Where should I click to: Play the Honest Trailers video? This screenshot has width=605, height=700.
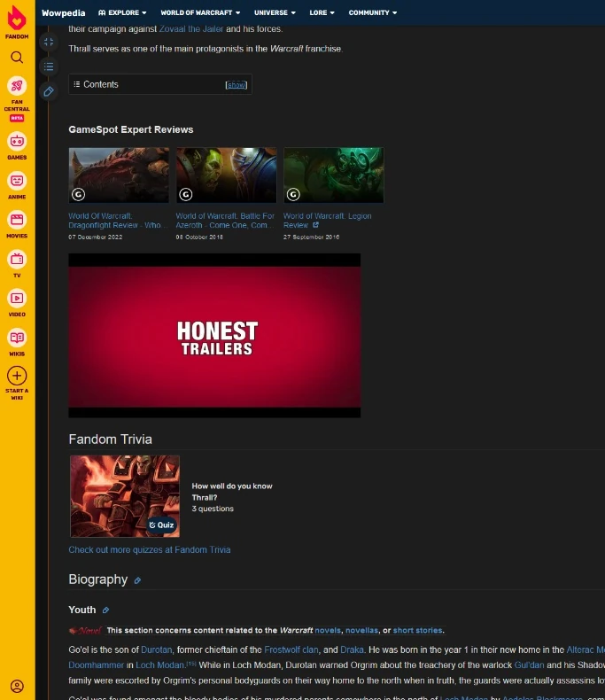click(x=214, y=336)
